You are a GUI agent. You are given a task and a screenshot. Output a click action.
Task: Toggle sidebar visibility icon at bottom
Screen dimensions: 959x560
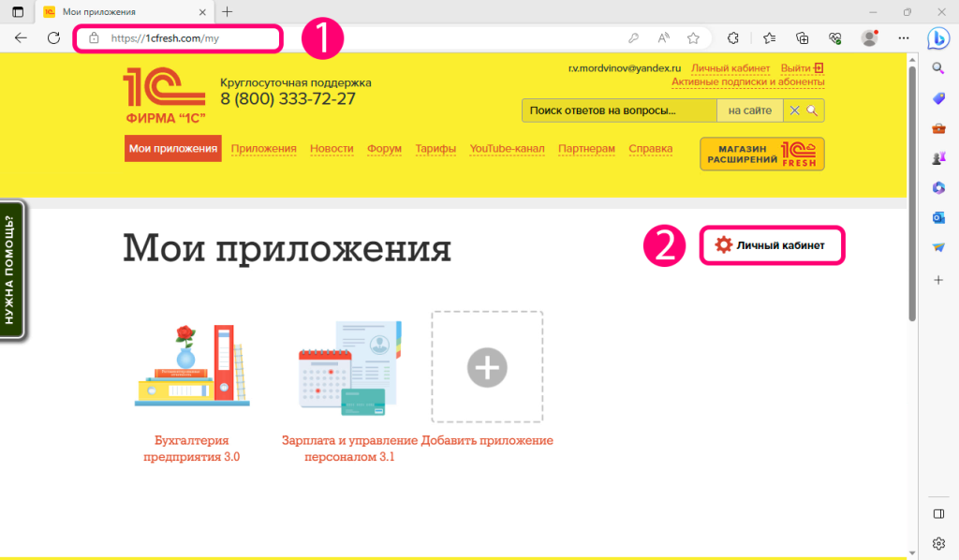[938, 514]
